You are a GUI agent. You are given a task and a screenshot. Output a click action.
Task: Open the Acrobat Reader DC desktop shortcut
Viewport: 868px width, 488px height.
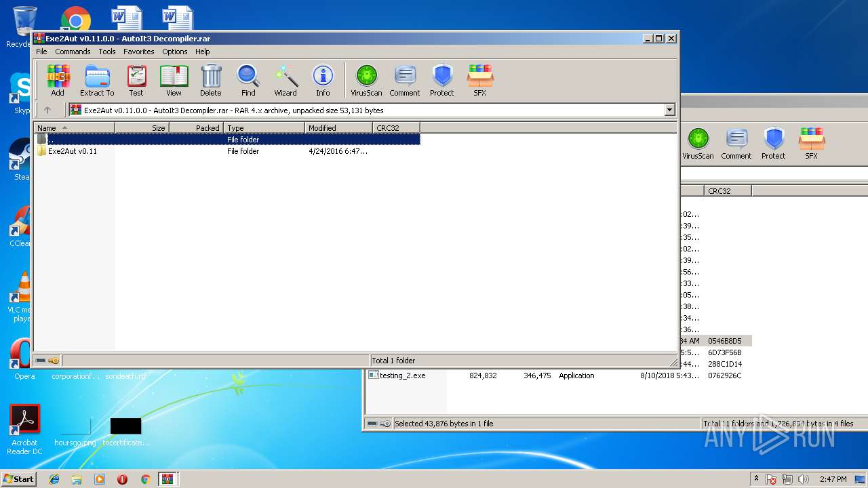[x=24, y=430]
